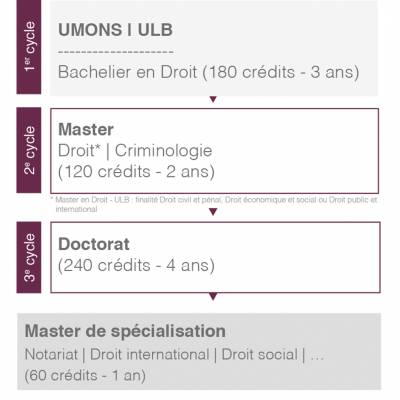The image size is (400, 400).
Task: Select the 3e cycle vertical label
Action: (29, 257)
